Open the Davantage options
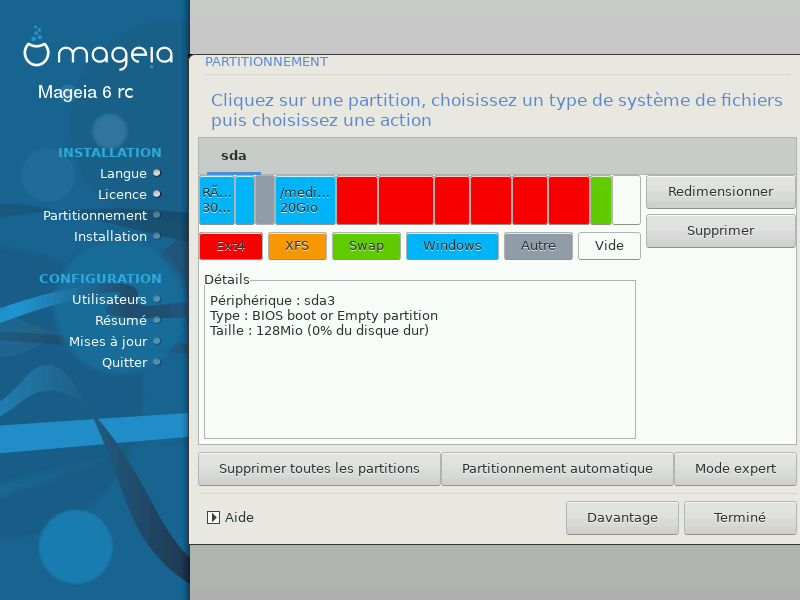Viewport: 800px width, 600px height. pyautogui.click(x=622, y=518)
